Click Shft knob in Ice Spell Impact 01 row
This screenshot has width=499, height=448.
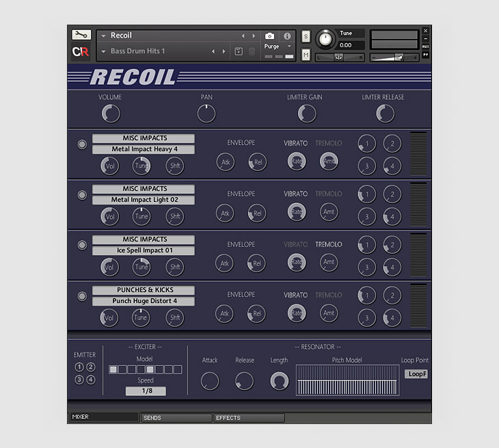(175, 267)
